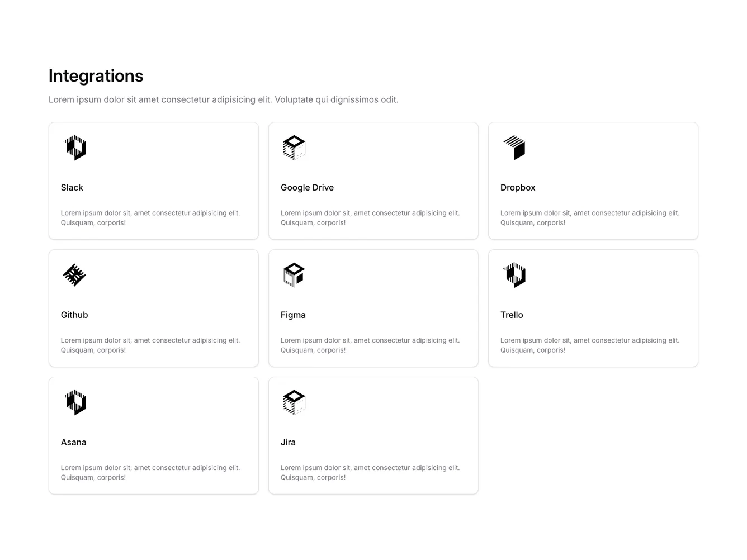Open the Asana integration title
The height and width of the screenshot is (560, 747).
[x=73, y=443]
